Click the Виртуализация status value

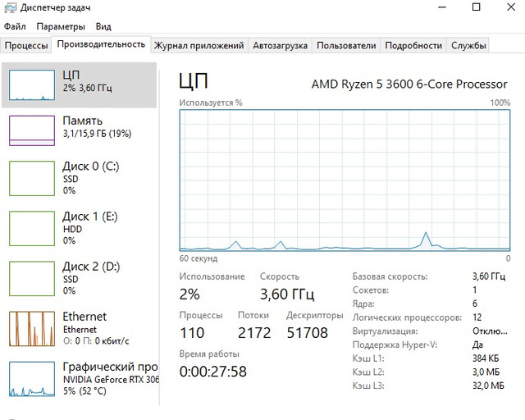tap(490, 331)
